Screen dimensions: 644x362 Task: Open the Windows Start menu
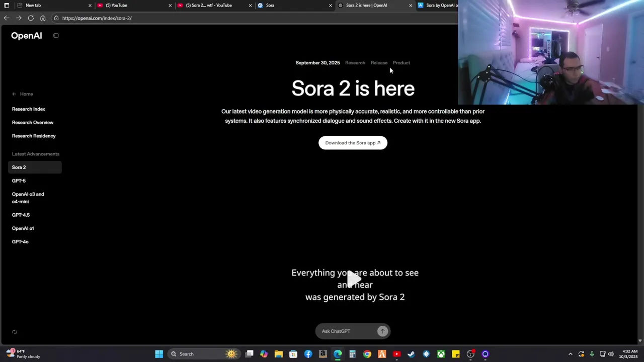(x=159, y=354)
